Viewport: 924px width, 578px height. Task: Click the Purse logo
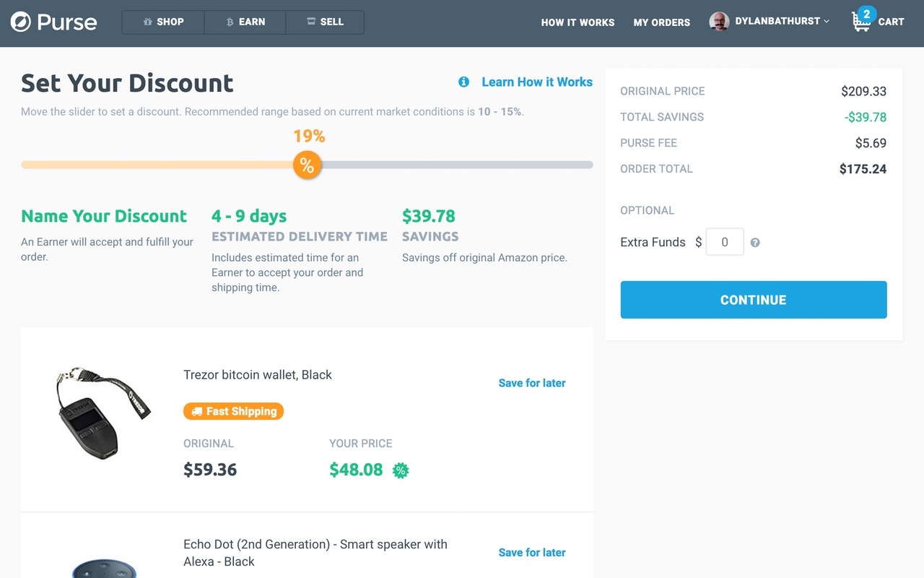click(x=53, y=22)
